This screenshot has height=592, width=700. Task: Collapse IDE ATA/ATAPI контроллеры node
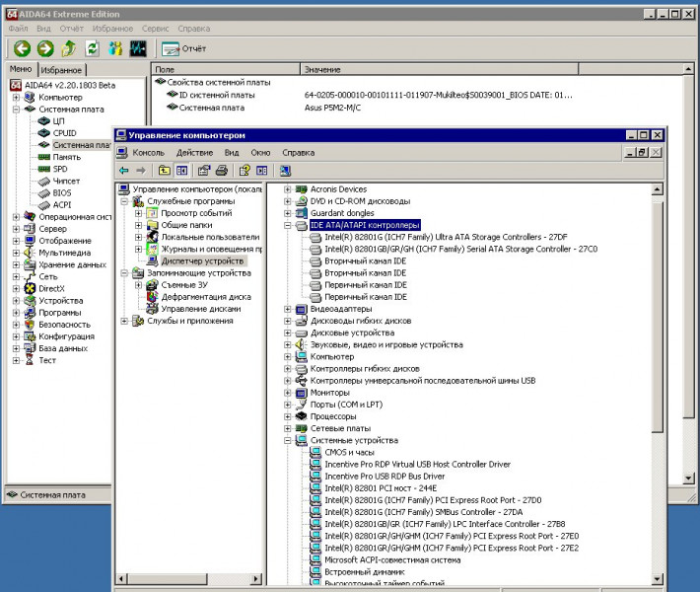(x=288, y=225)
